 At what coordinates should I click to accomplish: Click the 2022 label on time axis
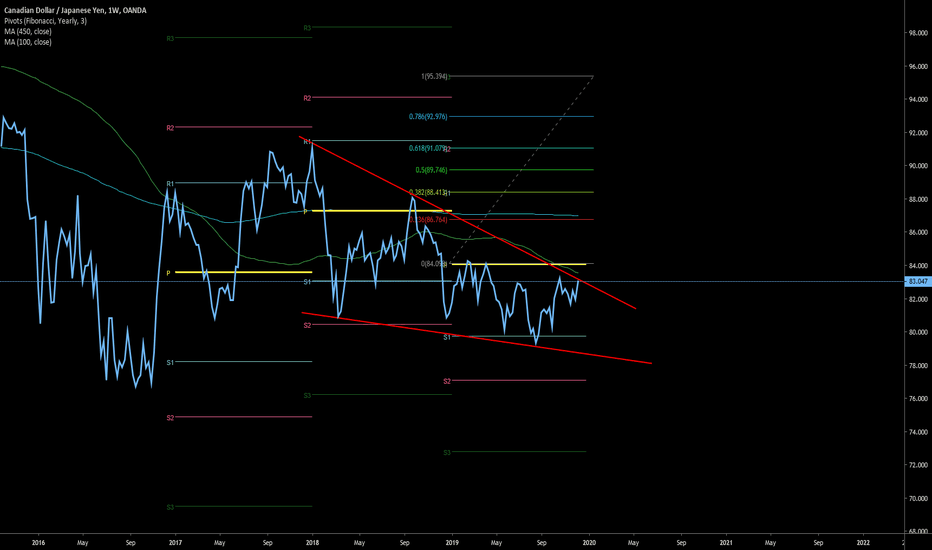point(863,542)
